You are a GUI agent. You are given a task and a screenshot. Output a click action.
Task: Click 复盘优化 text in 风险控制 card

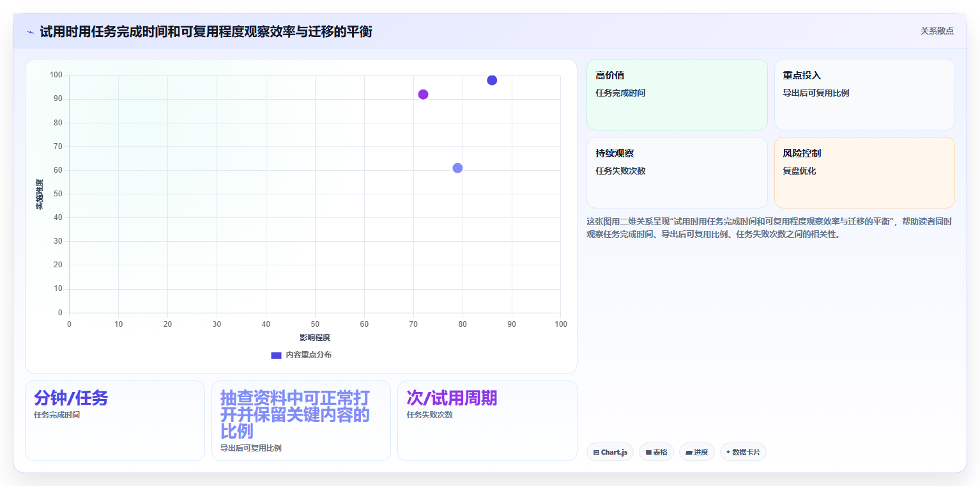coord(799,171)
